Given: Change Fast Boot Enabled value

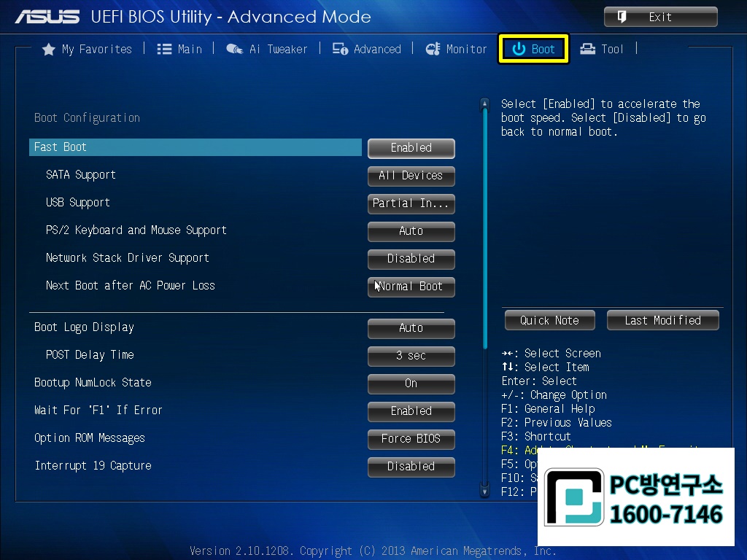Looking at the screenshot, I should pyautogui.click(x=411, y=148).
